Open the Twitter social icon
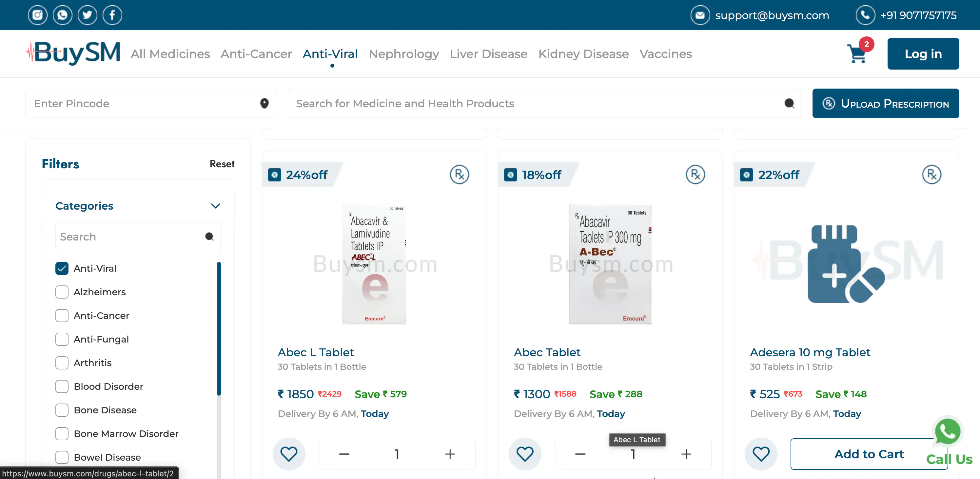Viewport: 980px width, 479px height. tap(87, 15)
